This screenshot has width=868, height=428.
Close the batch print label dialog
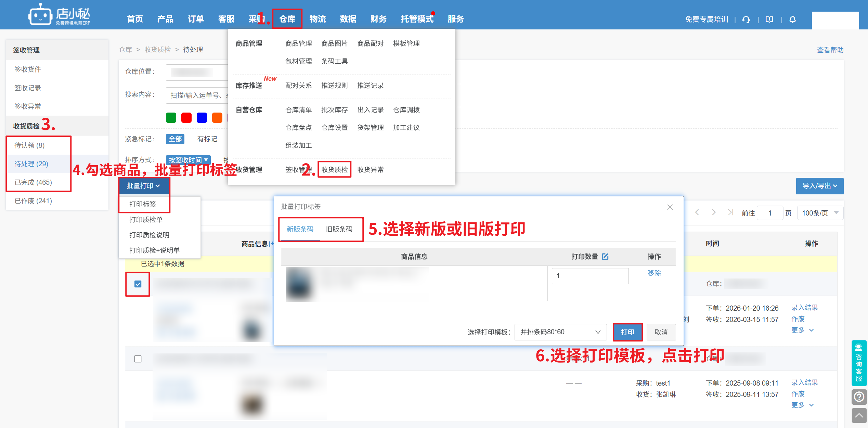(x=670, y=207)
